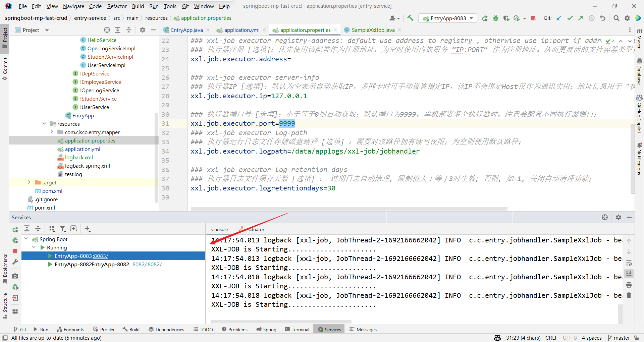This screenshot has width=644, height=342.
Task: Click the Git push arrow icon
Action: [x=581, y=18]
